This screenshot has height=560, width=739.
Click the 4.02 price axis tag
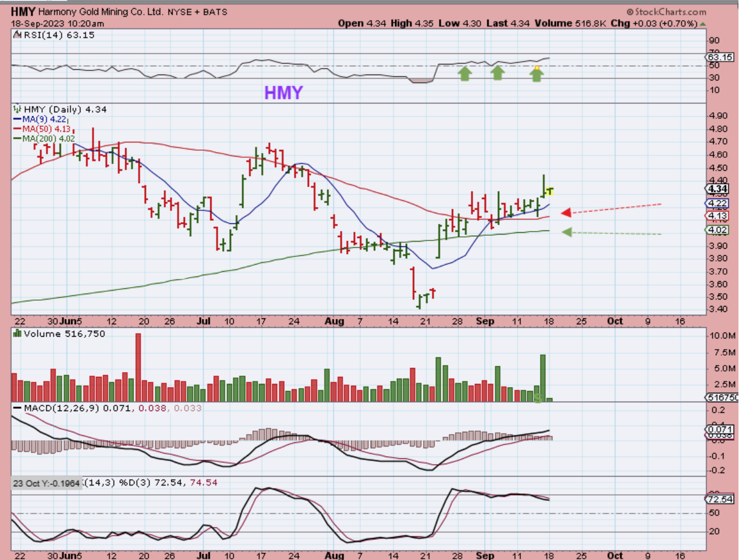pos(718,230)
